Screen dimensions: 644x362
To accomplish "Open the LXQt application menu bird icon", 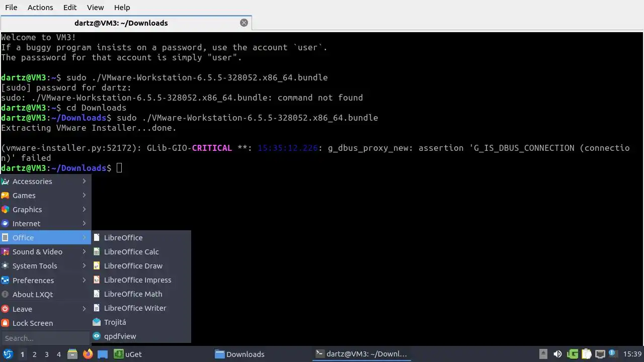I will (x=8, y=354).
